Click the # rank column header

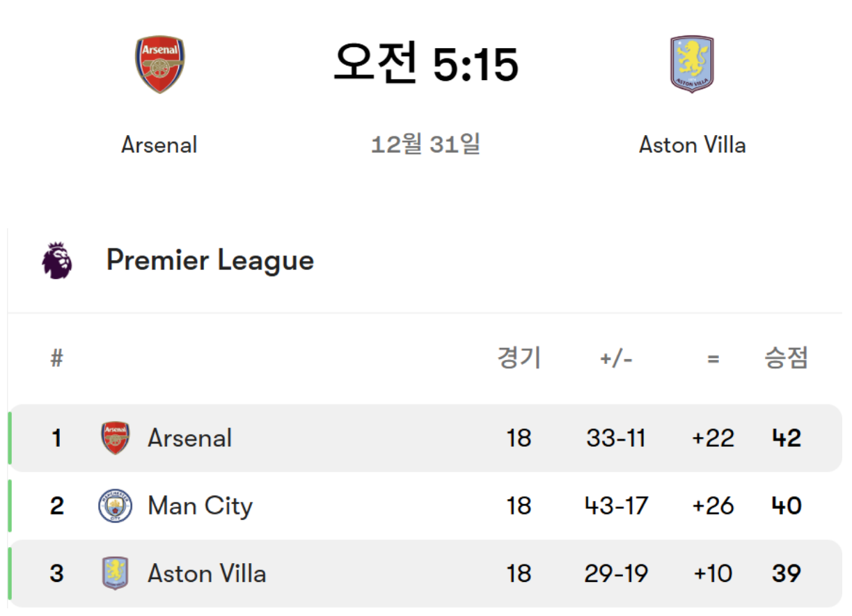coord(56,358)
